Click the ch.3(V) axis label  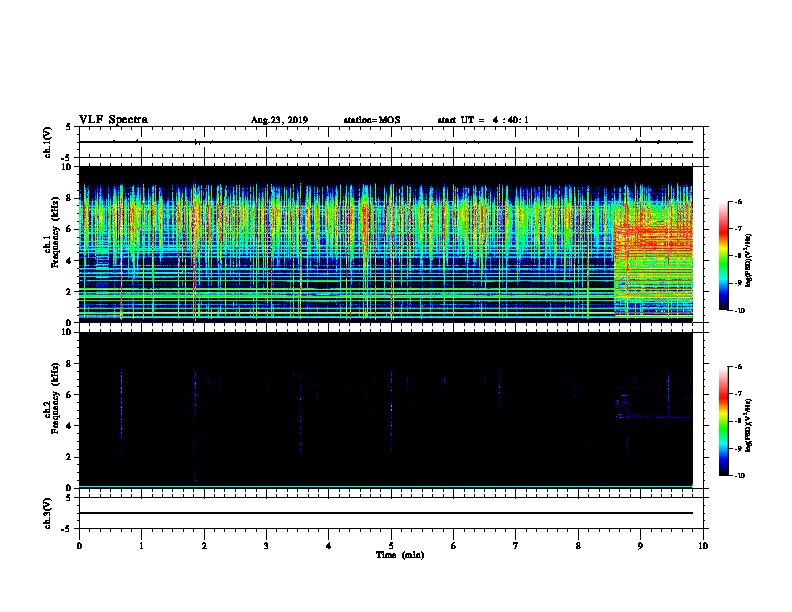[x=47, y=514]
